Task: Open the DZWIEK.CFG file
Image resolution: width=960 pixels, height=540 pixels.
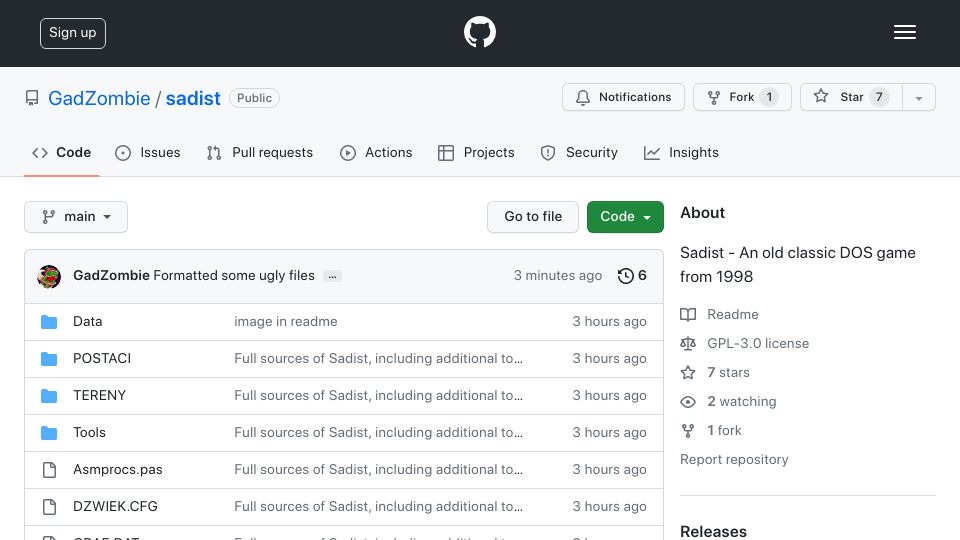Action: click(115, 506)
